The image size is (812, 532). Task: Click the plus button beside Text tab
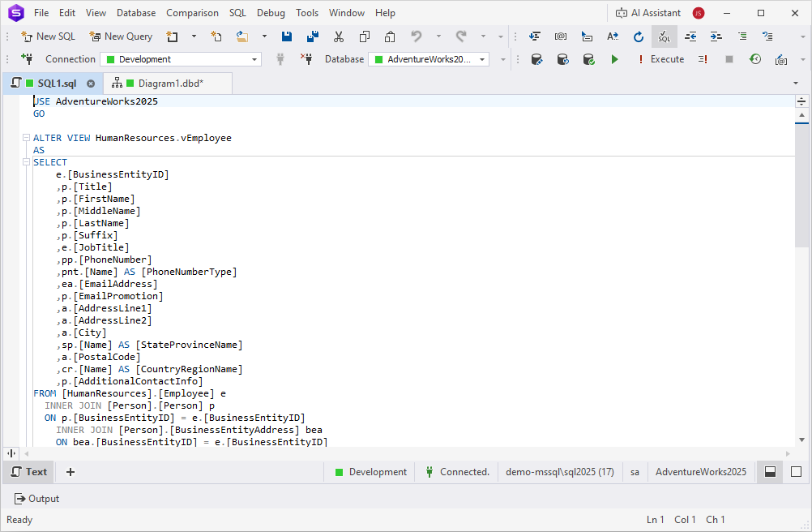click(71, 472)
